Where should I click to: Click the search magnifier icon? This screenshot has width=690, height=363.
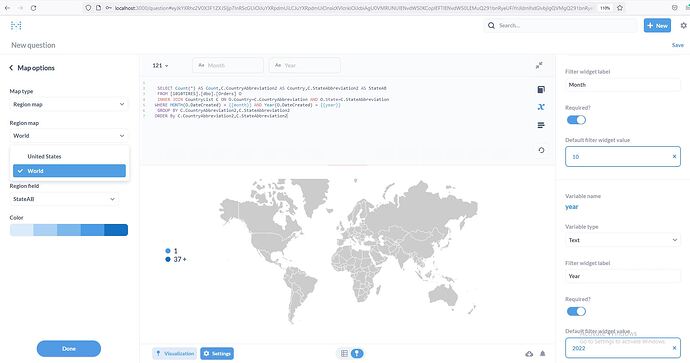[491, 26]
